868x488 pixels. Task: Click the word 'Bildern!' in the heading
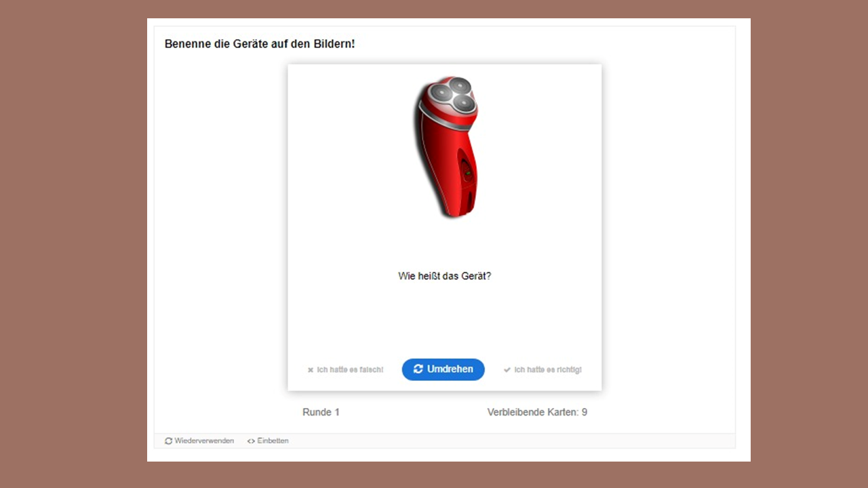pyautogui.click(x=333, y=44)
